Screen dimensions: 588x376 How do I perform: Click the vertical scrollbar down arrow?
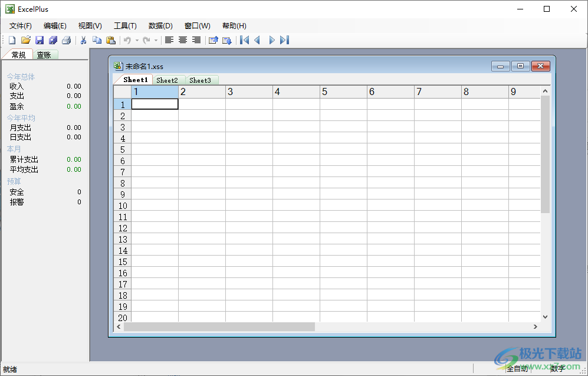[x=546, y=317]
